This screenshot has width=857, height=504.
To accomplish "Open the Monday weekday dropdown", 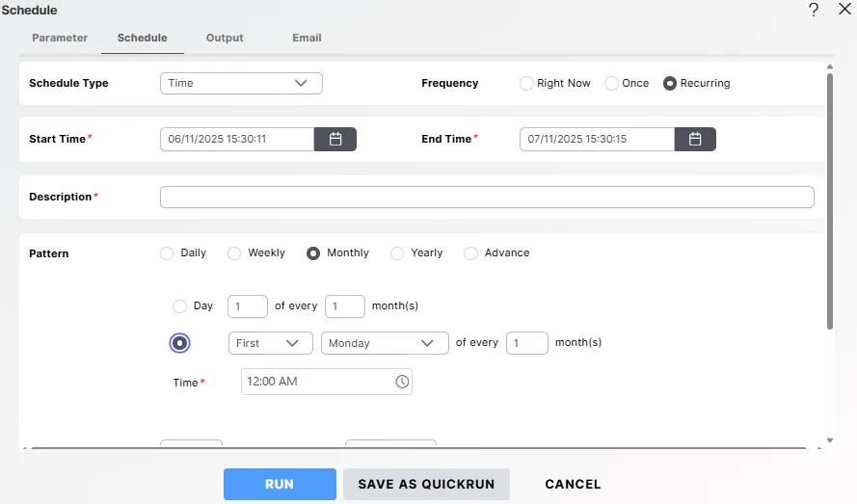I will (385, 343).
